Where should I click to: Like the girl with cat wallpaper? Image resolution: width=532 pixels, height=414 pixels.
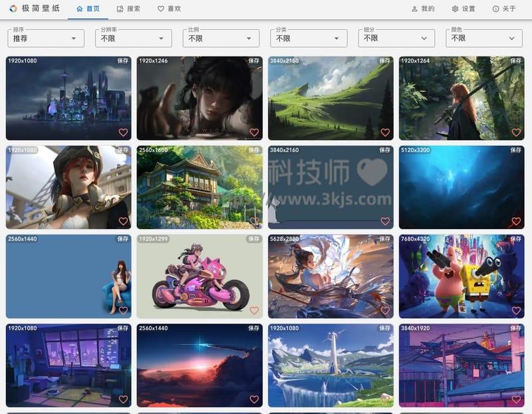click(x=254, y=132)
